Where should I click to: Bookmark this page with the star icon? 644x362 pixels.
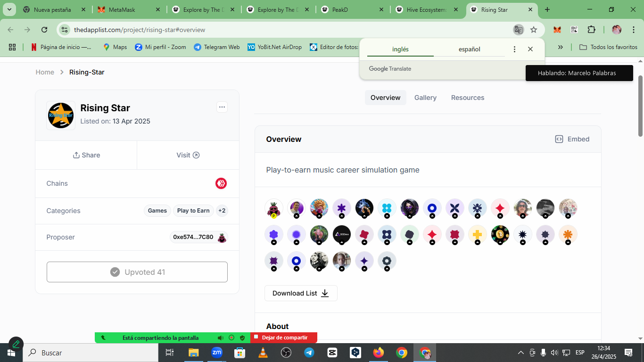[534, 30]
